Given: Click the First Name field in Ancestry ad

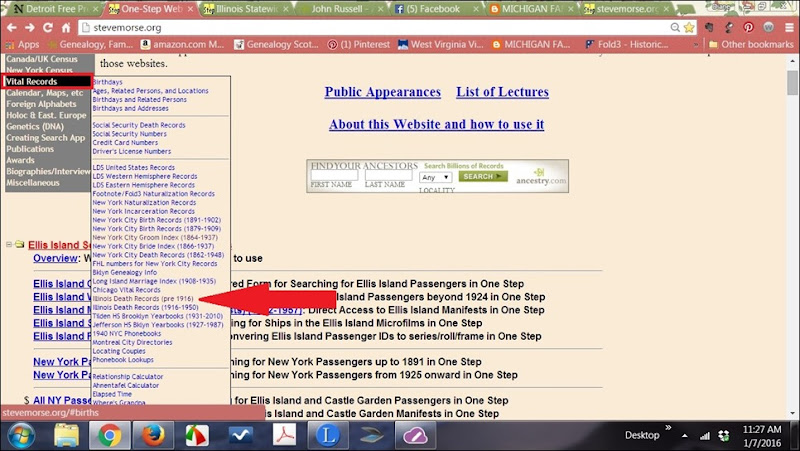Looking at the screenshot, I should tap(334, 176).
